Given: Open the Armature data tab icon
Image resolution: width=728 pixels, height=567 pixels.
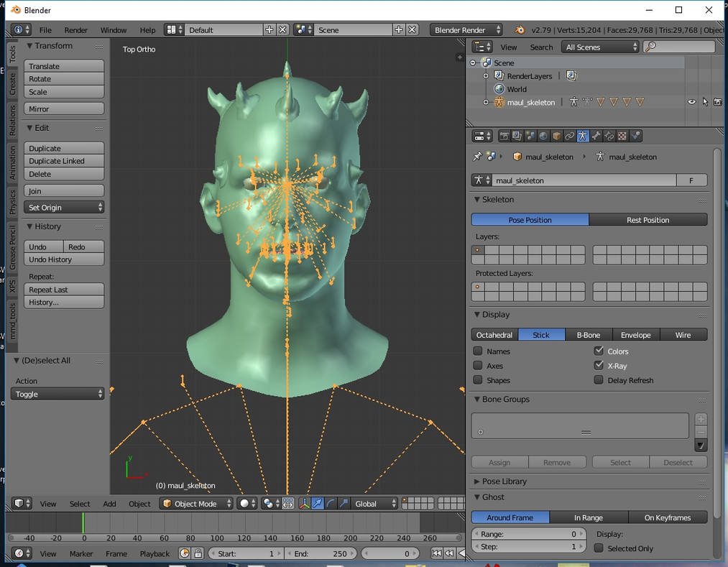Looking at the screenshot, I should 582,136.
